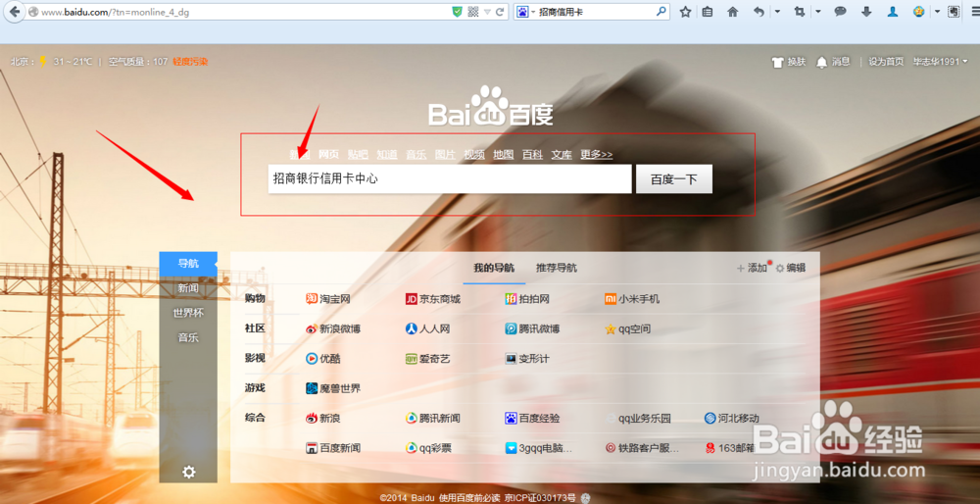Open address bar history dropdown arrow
The height and width of the screenshot is (504, 980).
click(x=487, y=12)
